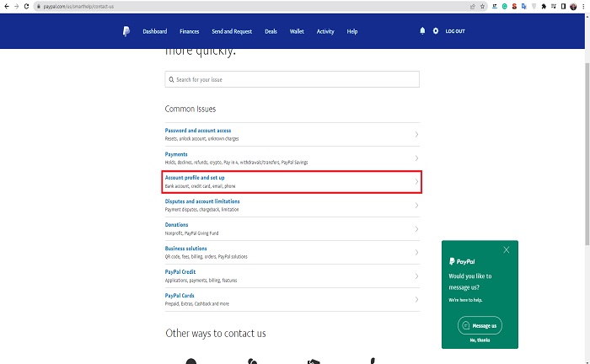Click text 'Prepaid, Extras, Cashback and more'
590x364 pixels.
(x=196, y=304)
